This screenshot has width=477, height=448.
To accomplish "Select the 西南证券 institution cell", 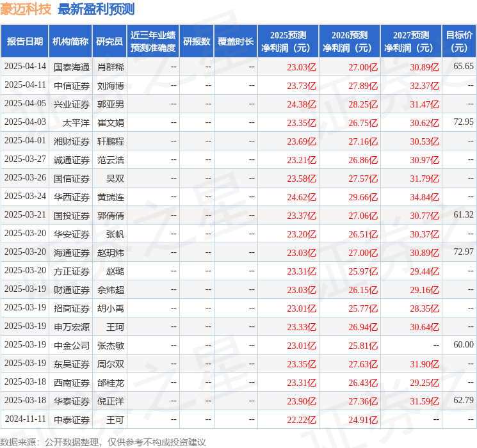I will pyautogui.click(x=72, y=383).
